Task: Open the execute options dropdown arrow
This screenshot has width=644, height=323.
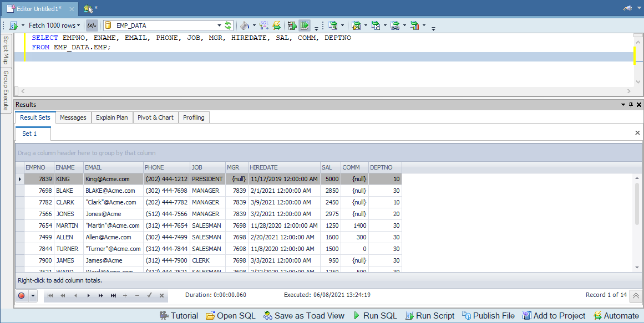Action: coord(23,25)
